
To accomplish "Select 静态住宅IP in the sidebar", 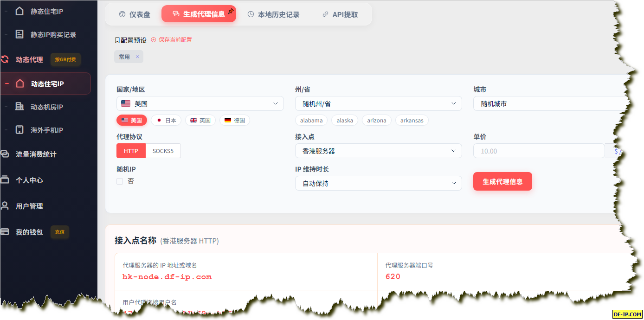I will (x=46, y=11).
